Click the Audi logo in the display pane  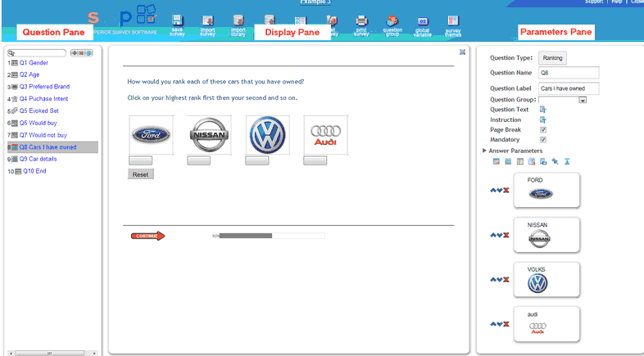[326, 135]
